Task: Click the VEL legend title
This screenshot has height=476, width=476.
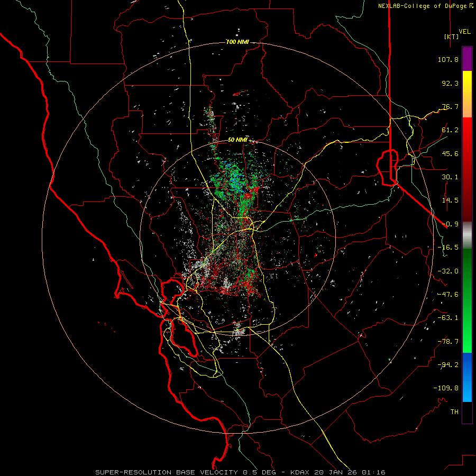Action: [x=464, y=32]
